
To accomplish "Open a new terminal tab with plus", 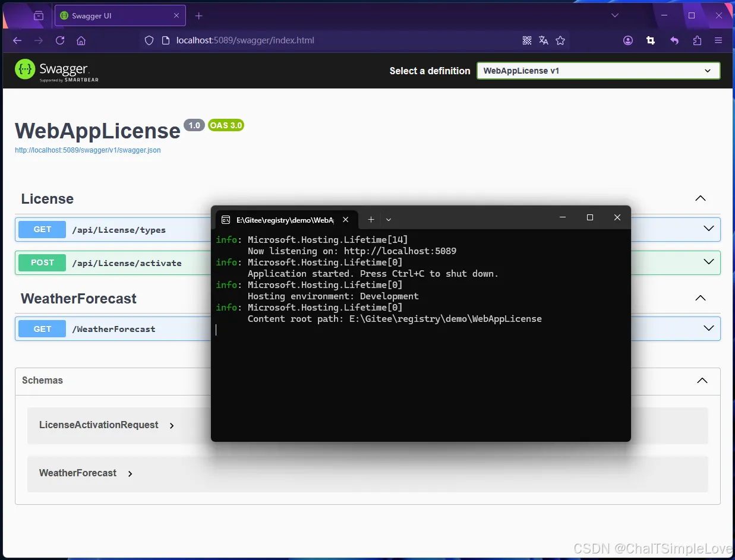I will 371,220.
